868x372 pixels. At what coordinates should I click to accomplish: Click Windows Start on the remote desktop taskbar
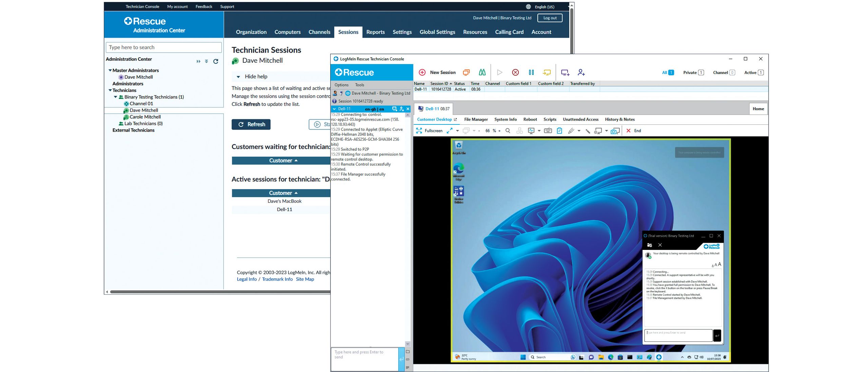click(523, 357)
